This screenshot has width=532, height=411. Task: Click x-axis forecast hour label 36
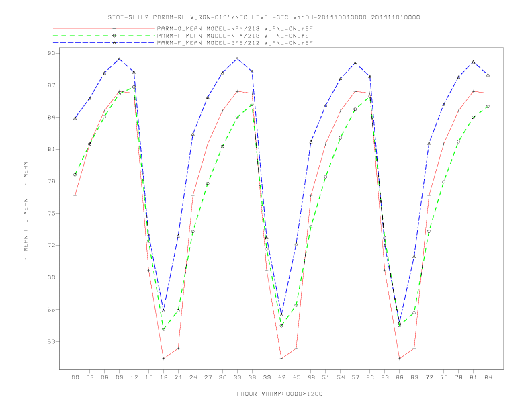click(x=252, y=377)
